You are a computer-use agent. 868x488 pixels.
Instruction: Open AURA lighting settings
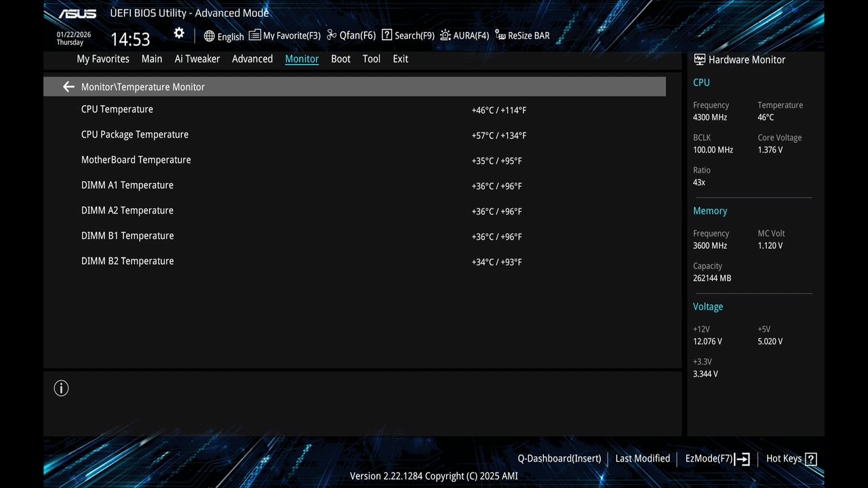click(x=464, y=35)
